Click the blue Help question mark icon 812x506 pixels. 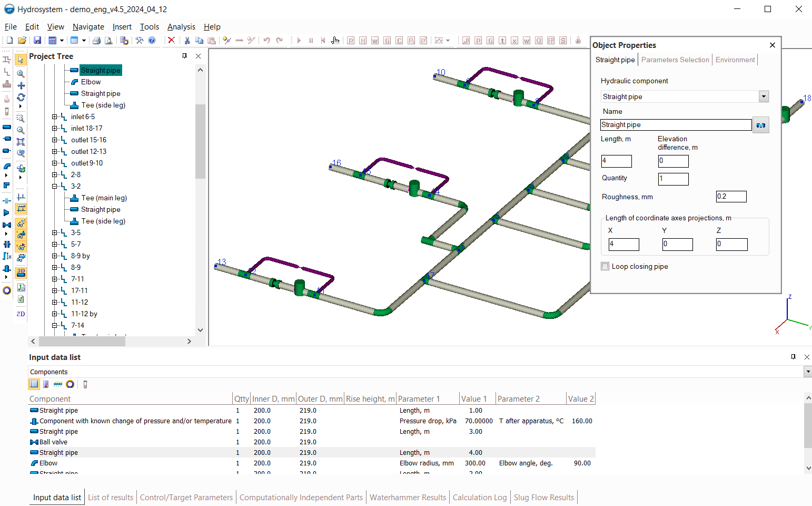point(152,41)
